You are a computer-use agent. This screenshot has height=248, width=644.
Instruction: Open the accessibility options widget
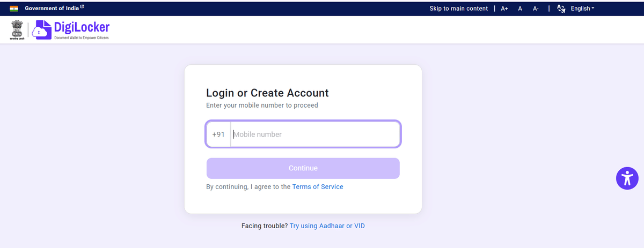coord(627,178)
